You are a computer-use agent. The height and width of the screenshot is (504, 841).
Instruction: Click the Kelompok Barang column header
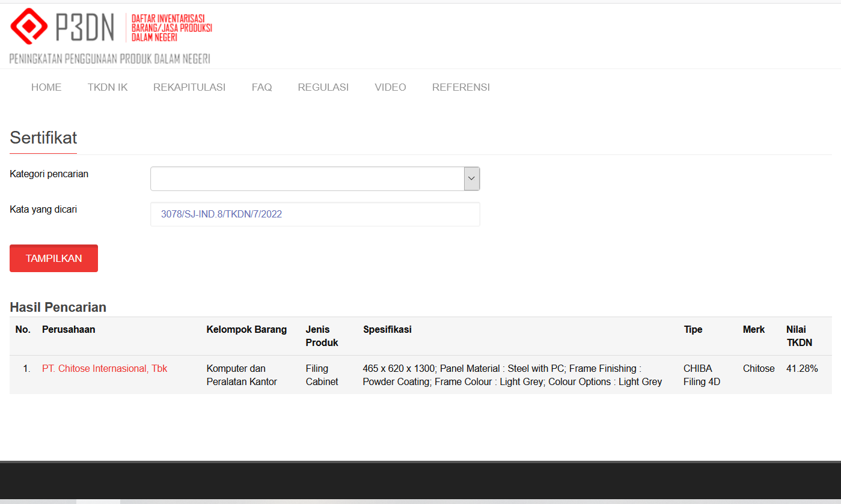246,329
